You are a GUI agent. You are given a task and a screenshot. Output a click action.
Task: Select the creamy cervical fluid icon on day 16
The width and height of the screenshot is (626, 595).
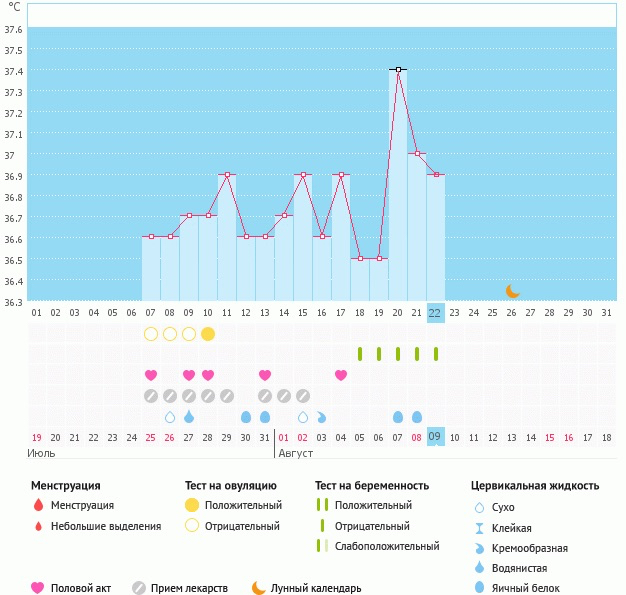tap(322, 417)
